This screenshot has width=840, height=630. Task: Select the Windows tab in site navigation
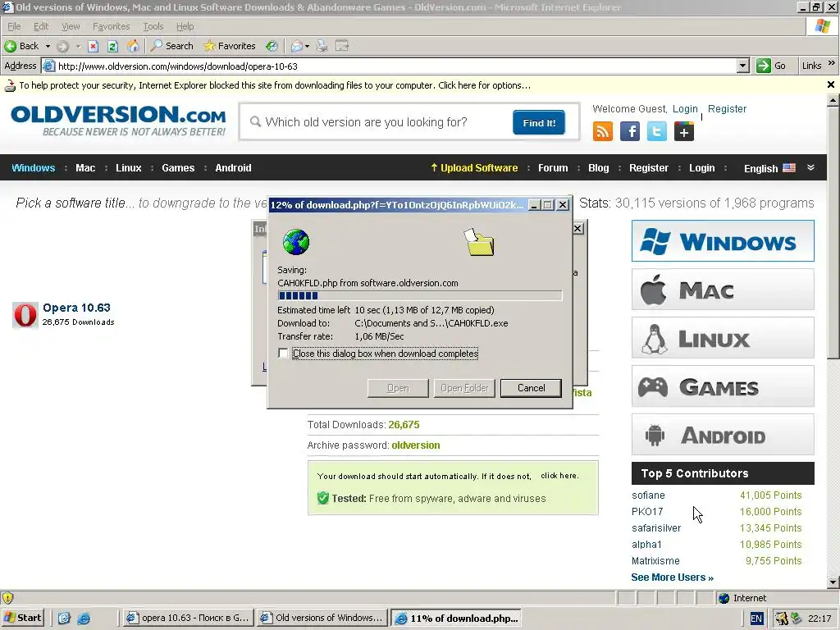pyautogui.click(x=33, y=167)
